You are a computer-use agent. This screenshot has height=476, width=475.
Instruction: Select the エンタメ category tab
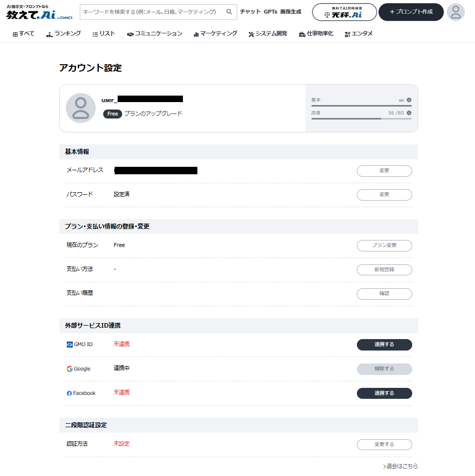tap(358, 34)
